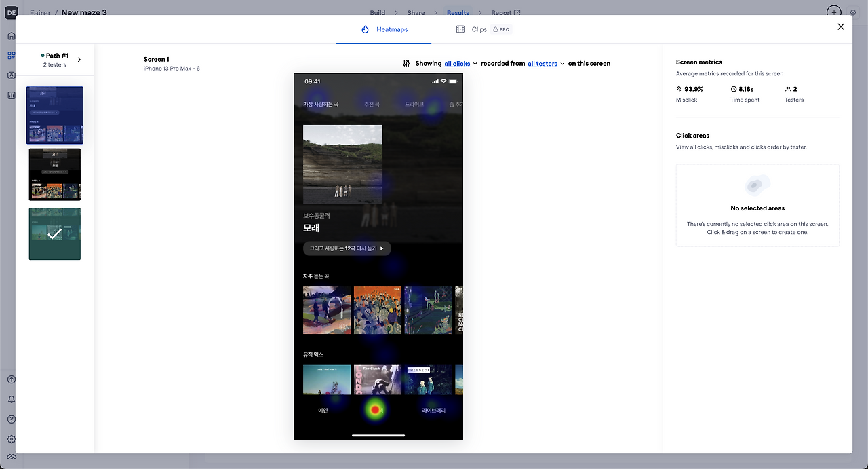Image resolution: width=868 pixels, height=469 pixels.
Task: Click the 가장 사랑하는 곡 tab in prototype
Action: [x=321, y=105]
